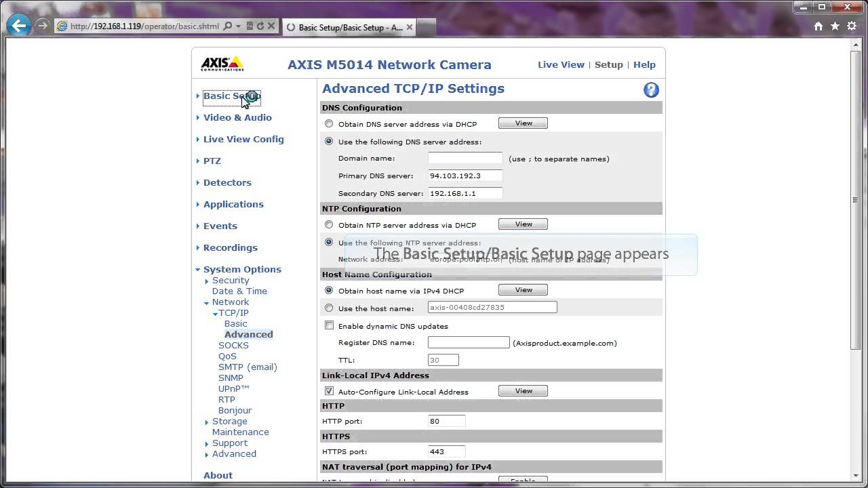Open the RTP settings page
868x488 pixels.
[226, 399]
